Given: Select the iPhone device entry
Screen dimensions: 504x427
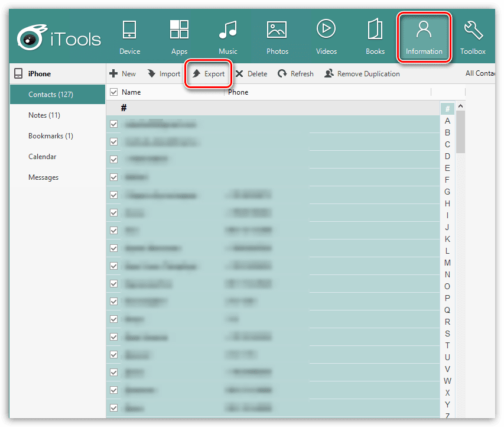Looking at the screenshot, I should click(32, 74).
